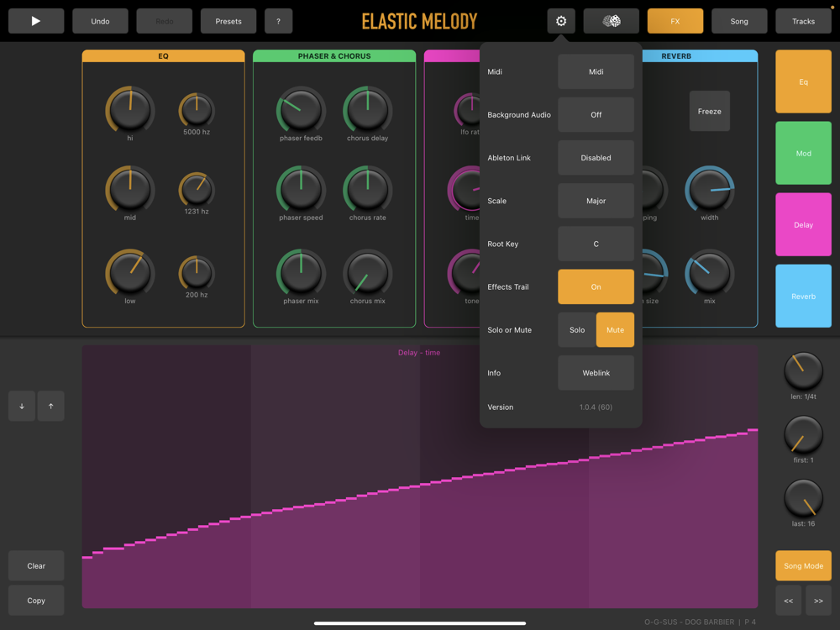
Task: Toggle Song Mode button
Action: [x=804, y=565]
